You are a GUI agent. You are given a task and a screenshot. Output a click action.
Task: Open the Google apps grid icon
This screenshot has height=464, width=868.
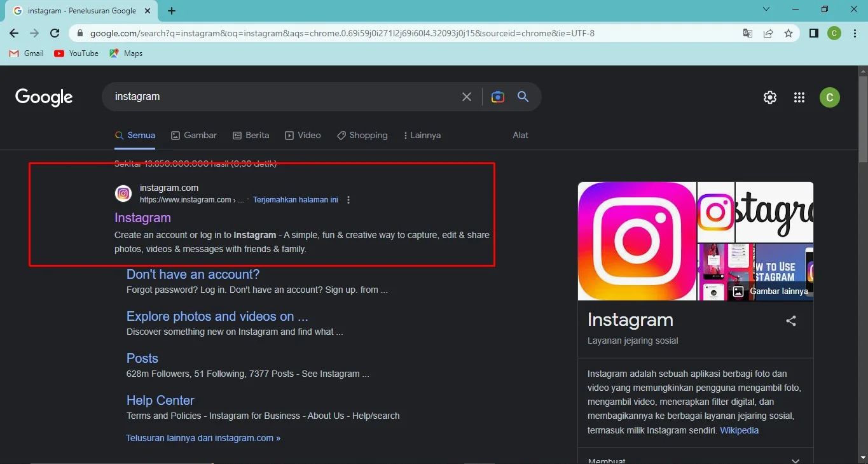coord(799,97)
